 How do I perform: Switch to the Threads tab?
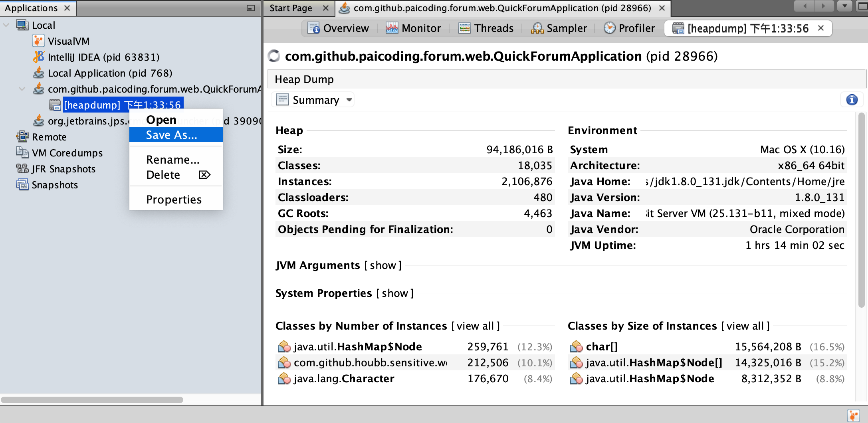point(486,28)
